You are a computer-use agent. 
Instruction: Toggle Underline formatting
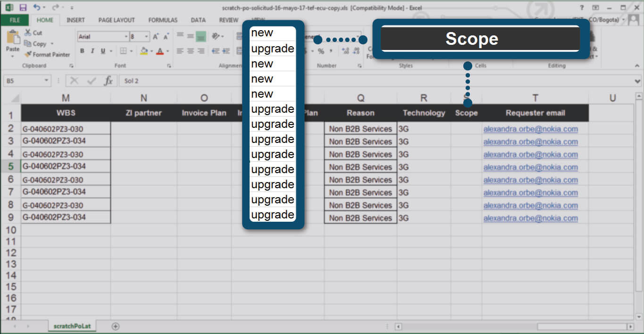(x=102, y=51)
